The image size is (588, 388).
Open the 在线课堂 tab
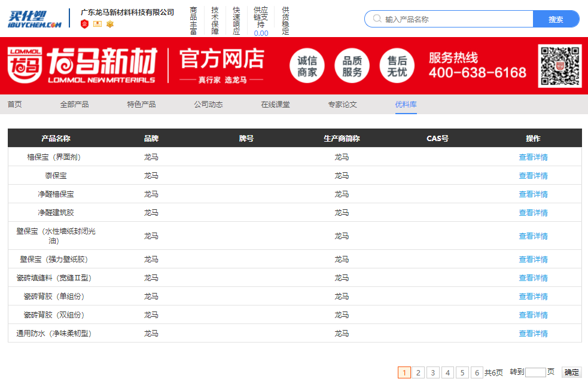(275, 105)
